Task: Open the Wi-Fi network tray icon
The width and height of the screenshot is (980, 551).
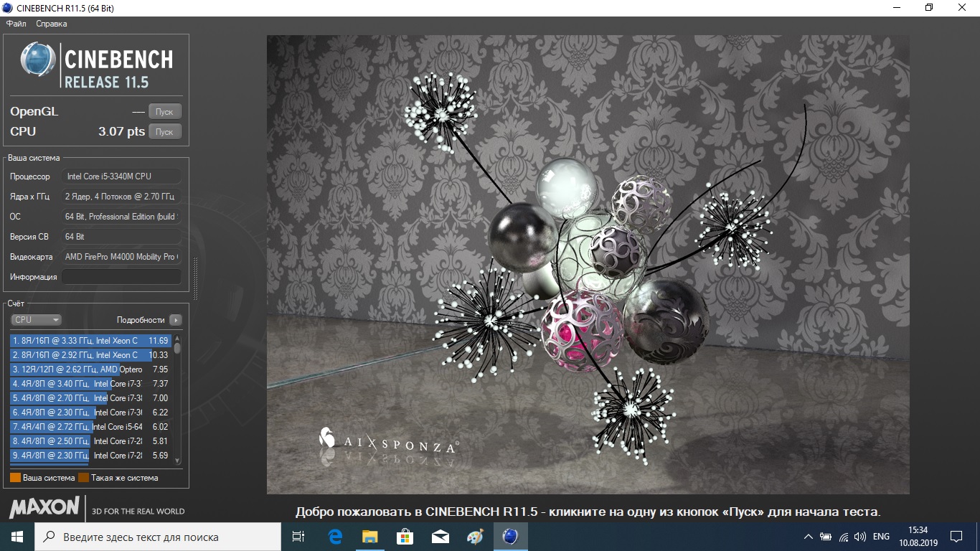Action: [844, 537]
